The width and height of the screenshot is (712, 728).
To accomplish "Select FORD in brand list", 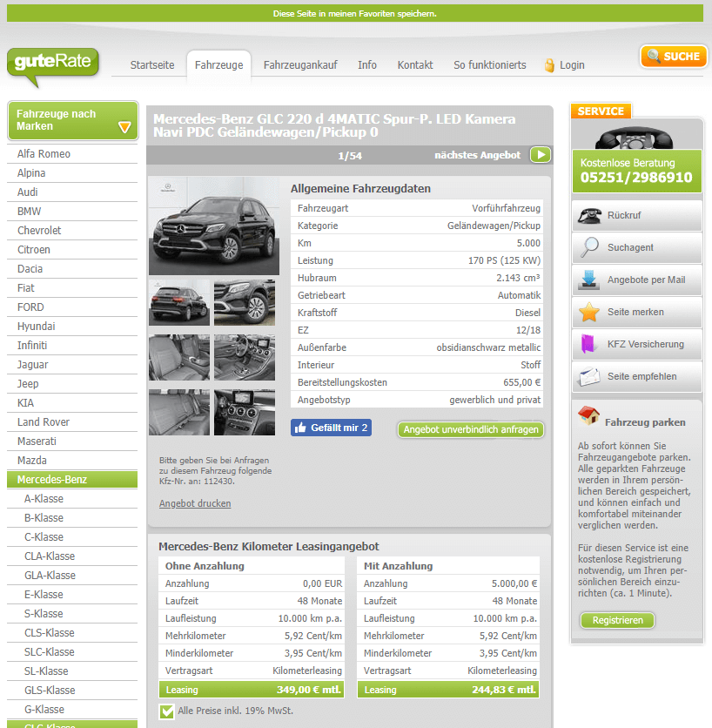I will pyautogui.click(x=72, y=307).
